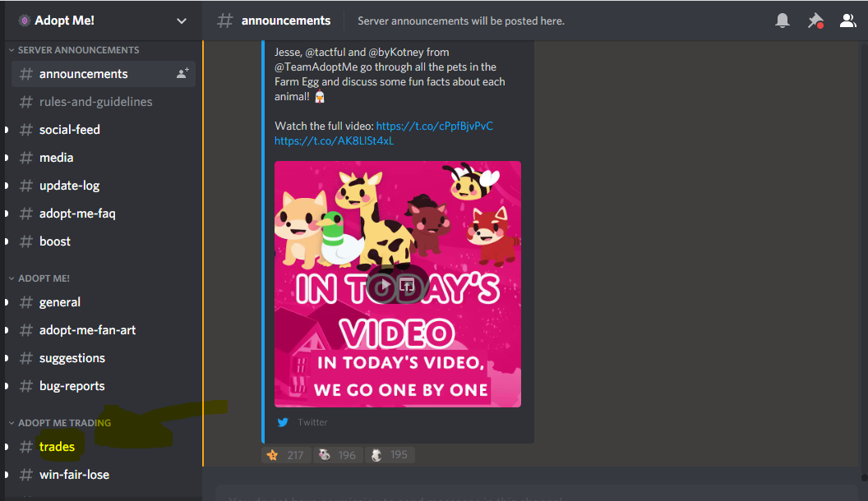Click the hash icon next to bug-reports
Viewport: 868px width, 501px height.
[x=26, y=386]
